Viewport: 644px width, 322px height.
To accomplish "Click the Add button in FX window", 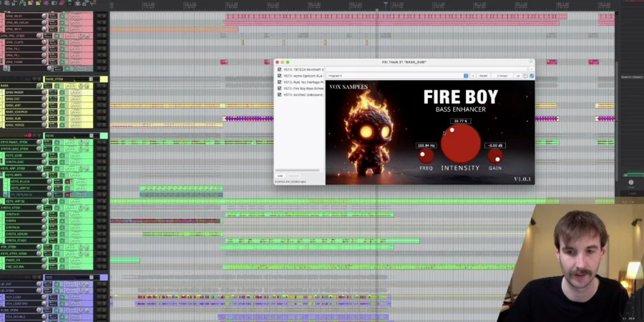I will (280, 176).
